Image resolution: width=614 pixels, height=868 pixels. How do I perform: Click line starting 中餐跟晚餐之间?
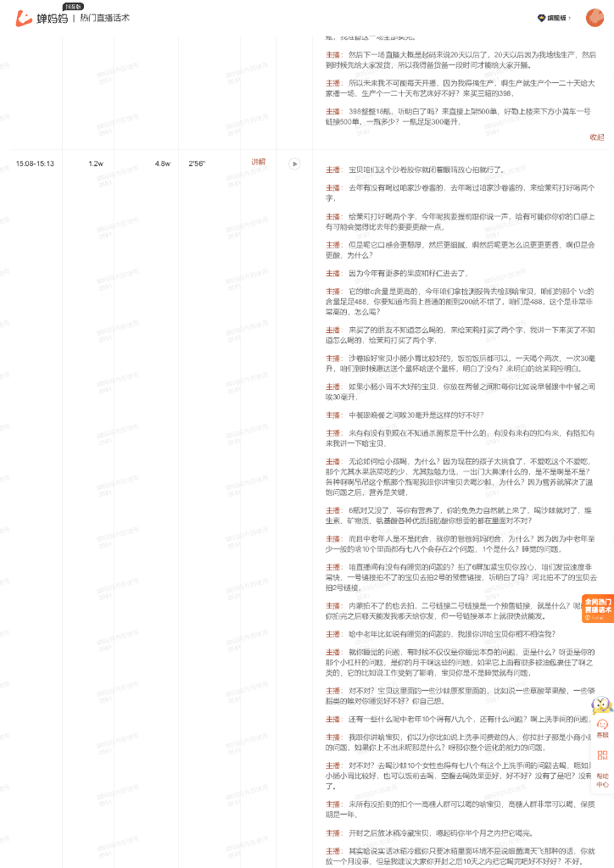tap(405, 415)
